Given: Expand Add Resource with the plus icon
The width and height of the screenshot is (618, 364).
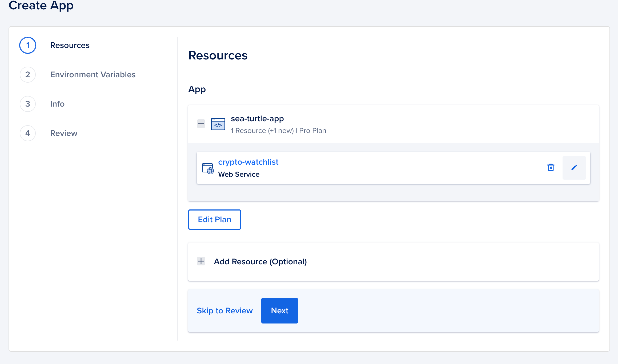Looking at the screenshot, I should coord(201,261).
